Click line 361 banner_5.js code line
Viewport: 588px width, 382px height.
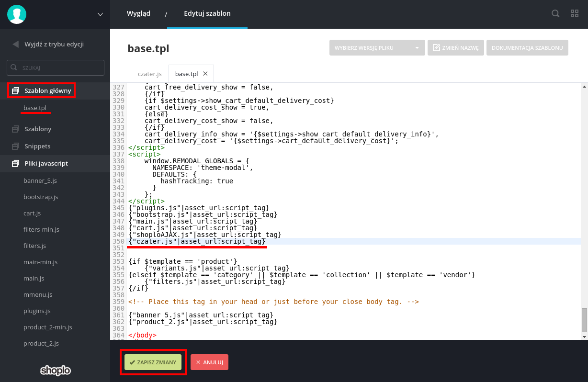pyautogui.click(x=201, y=315)
